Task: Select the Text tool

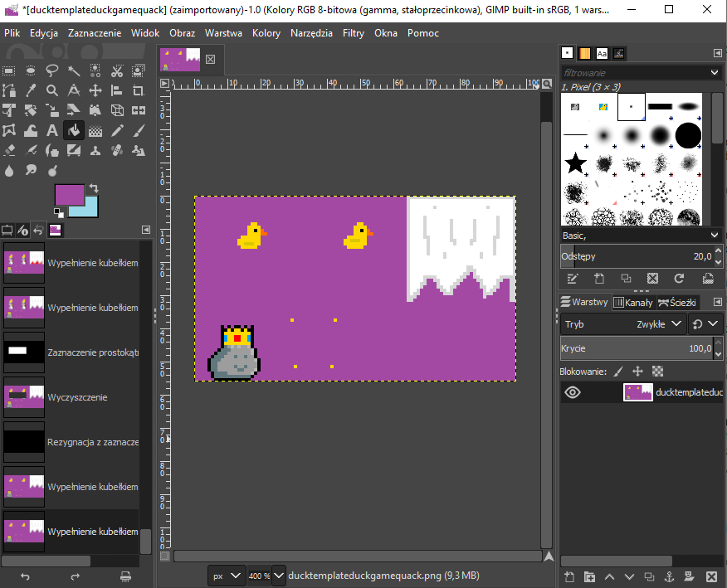Action: pos(52,131)
